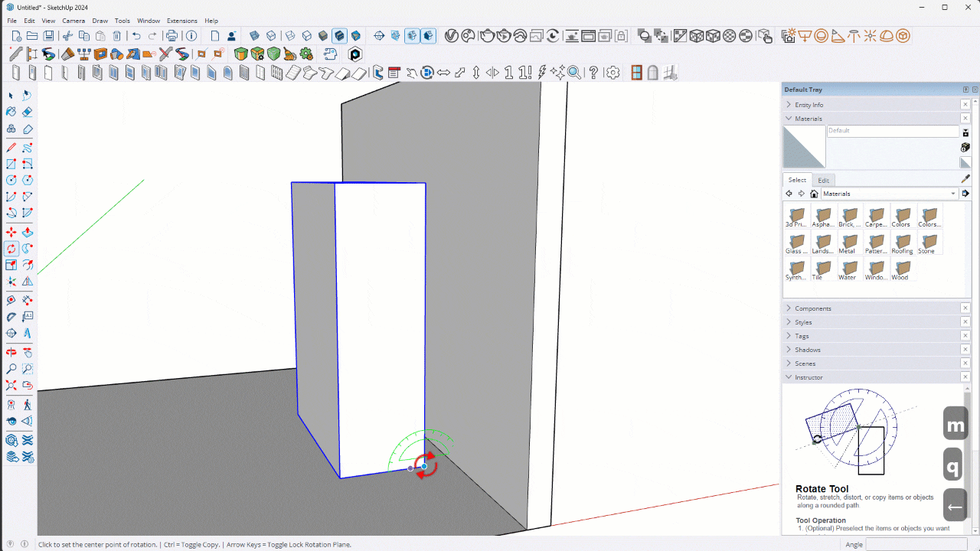Image resolution: width=980 pixels, height=551 pixels.
Task: Select the Sample Paint eyedropper
Action: click(965, 178)
